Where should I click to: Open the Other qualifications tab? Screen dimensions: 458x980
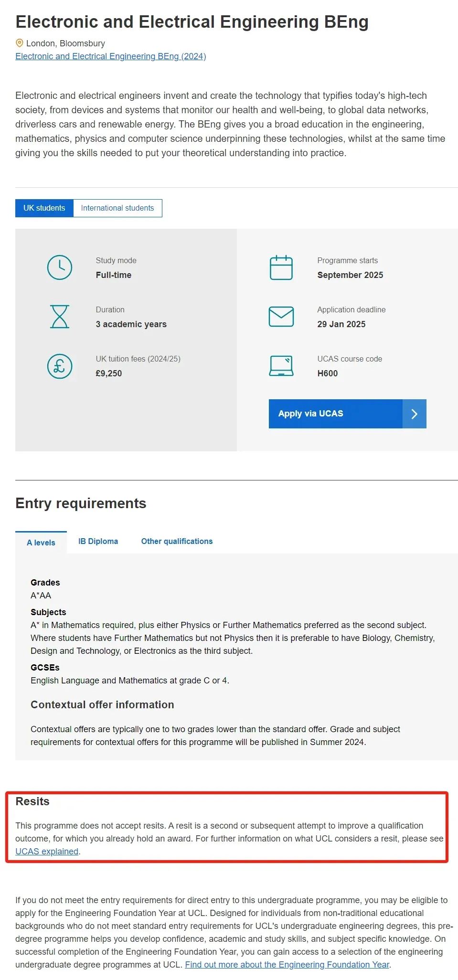coord(177,541)
